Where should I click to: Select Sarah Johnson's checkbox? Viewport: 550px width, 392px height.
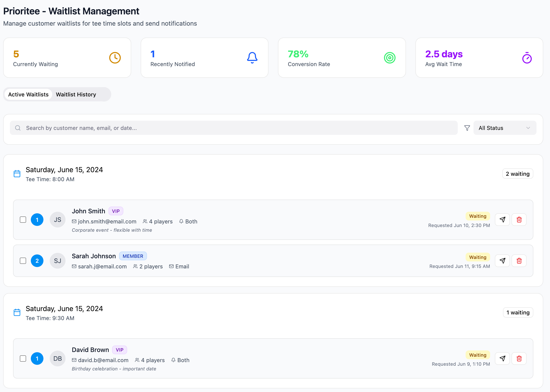click(23, 261)
